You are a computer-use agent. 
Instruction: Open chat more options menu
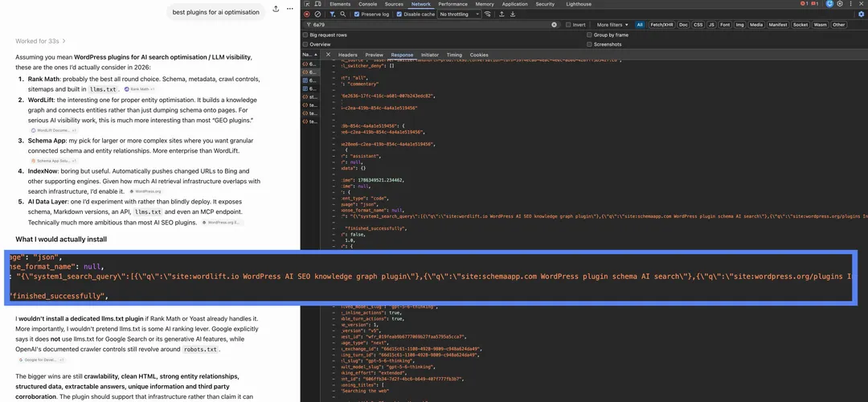pos(289,10)
